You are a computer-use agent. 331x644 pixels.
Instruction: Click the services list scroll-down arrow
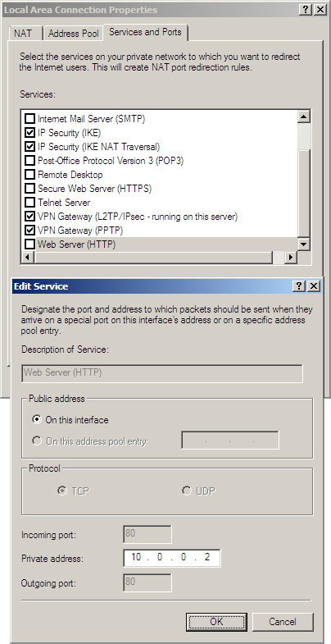point(303,244)
